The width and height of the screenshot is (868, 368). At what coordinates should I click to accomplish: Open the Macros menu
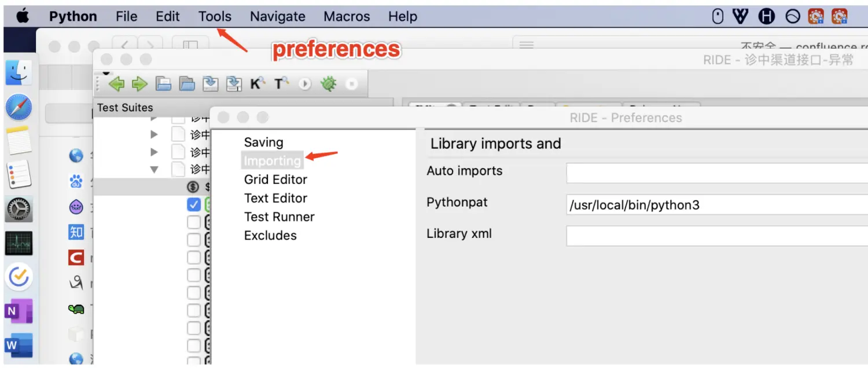pyautogui.click(x=347, y=17)
